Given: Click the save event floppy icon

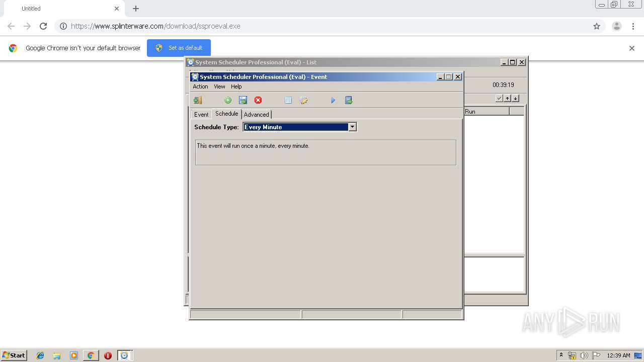Looking at the screenshot, I should coord(243,100).
